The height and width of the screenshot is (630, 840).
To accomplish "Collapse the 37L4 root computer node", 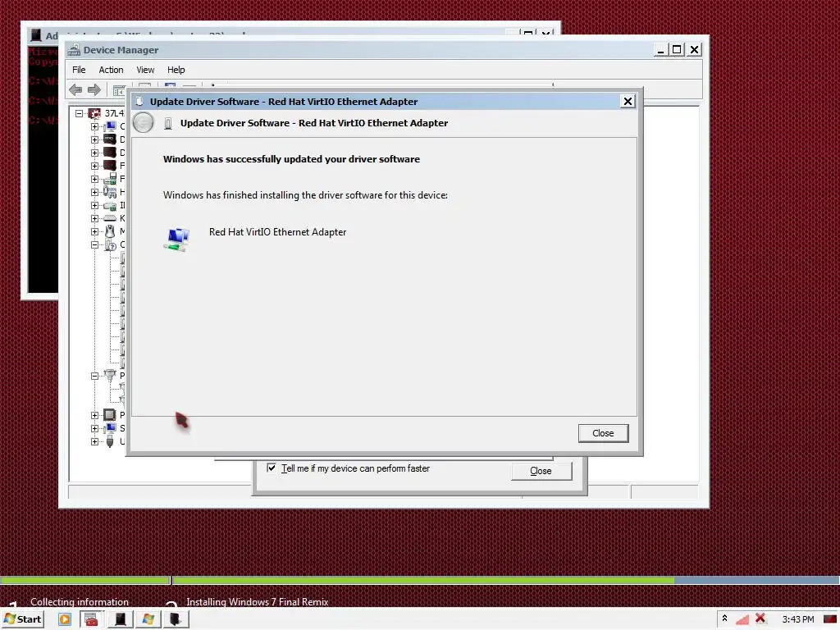I will [x=80, y=113].
